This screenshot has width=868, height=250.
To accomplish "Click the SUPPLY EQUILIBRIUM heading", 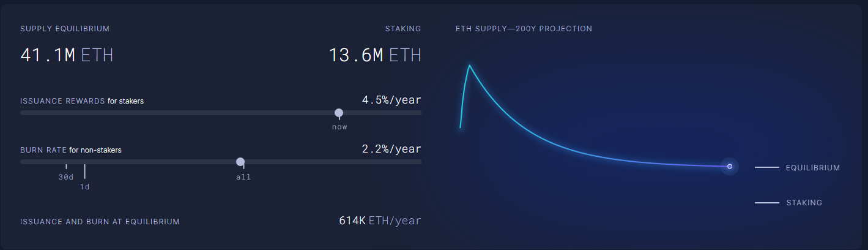I will [65, 29].
